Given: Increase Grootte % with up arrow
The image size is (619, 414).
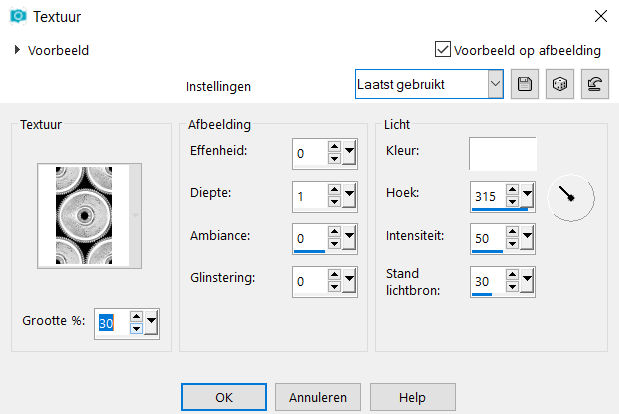Looking at the screenshot, I should (x=136, y=317).
